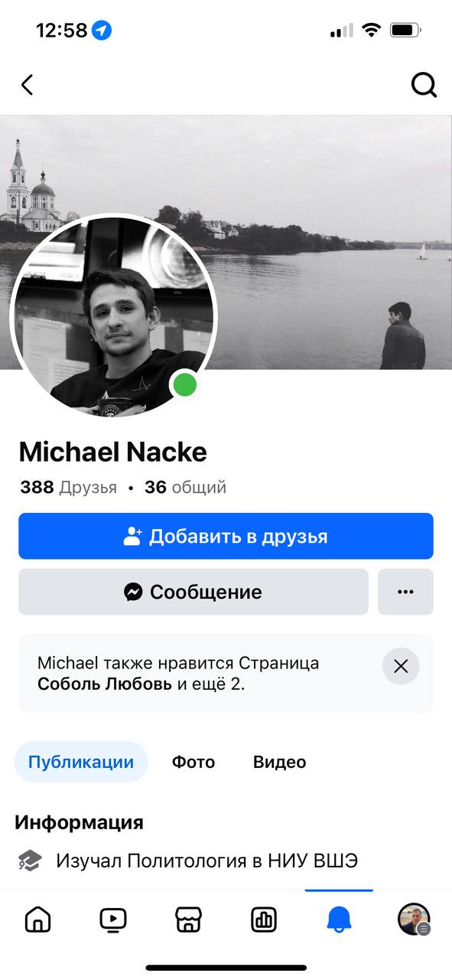Open the dashboard chart icon in bottom bar
The height and width of the screenshot is (980, 452).
pos(263,920)
